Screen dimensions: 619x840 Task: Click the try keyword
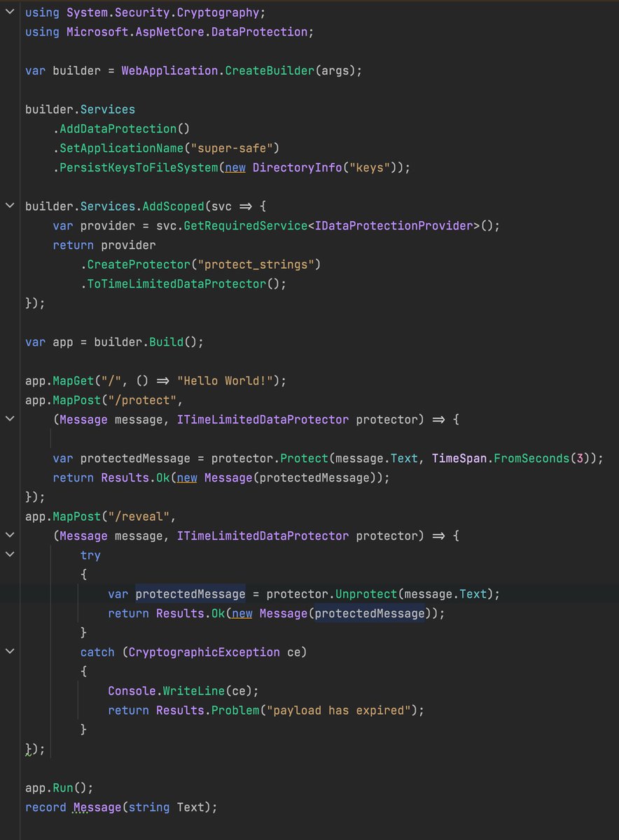(90, 554)
